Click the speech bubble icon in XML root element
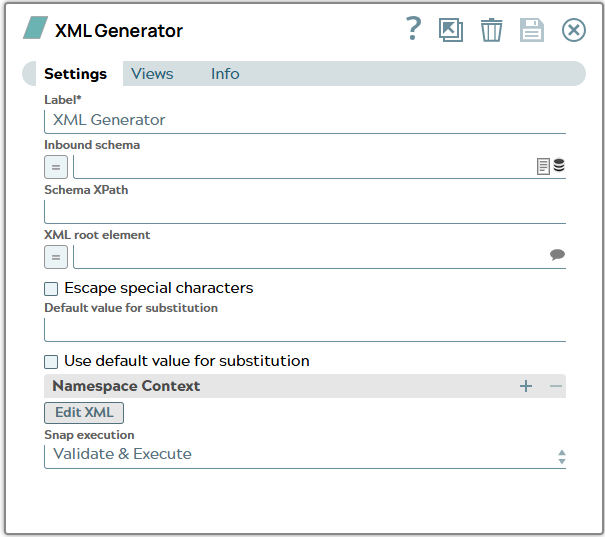The width and height of the screenshot is (605, 537). point(557,255)
